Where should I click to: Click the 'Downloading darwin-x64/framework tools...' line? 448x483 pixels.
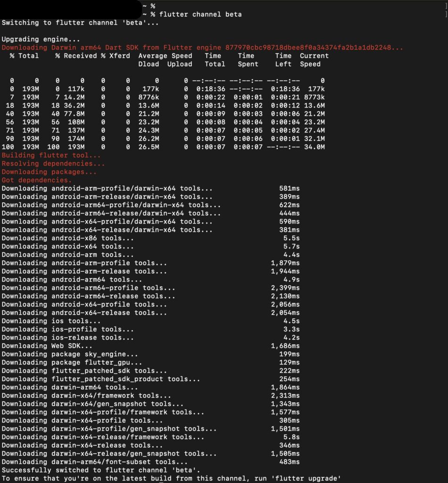[x=86, y=396]
